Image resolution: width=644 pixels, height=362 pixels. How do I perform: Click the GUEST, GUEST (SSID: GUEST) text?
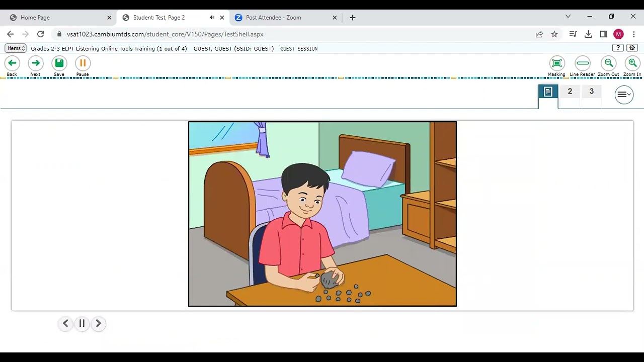tap(233, 49)
